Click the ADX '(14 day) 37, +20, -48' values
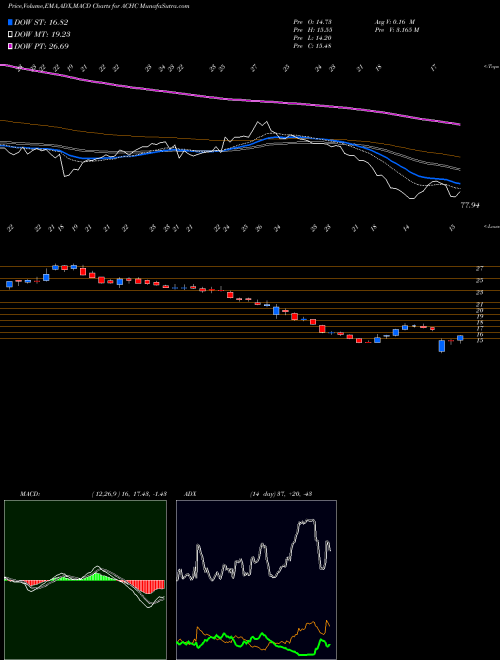 (280, 494)
